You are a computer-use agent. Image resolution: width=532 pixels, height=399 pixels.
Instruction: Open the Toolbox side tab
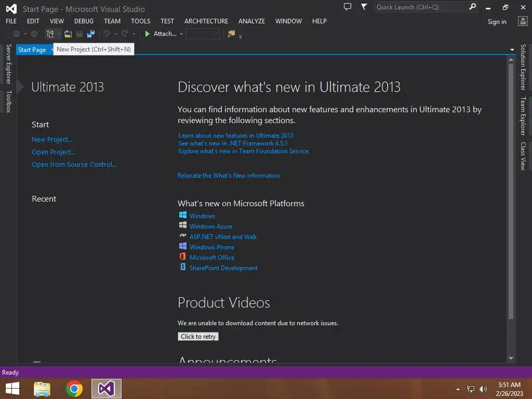[9, 102]
